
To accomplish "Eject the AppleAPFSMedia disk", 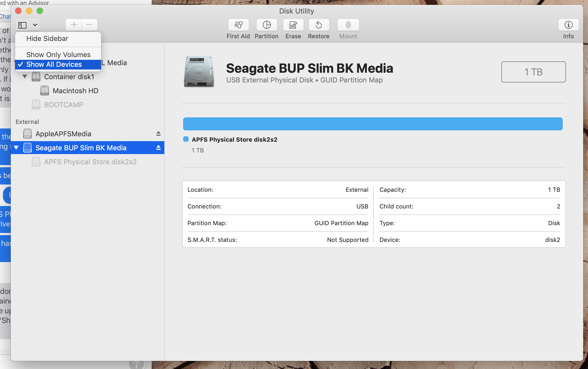I will [158, 134].
